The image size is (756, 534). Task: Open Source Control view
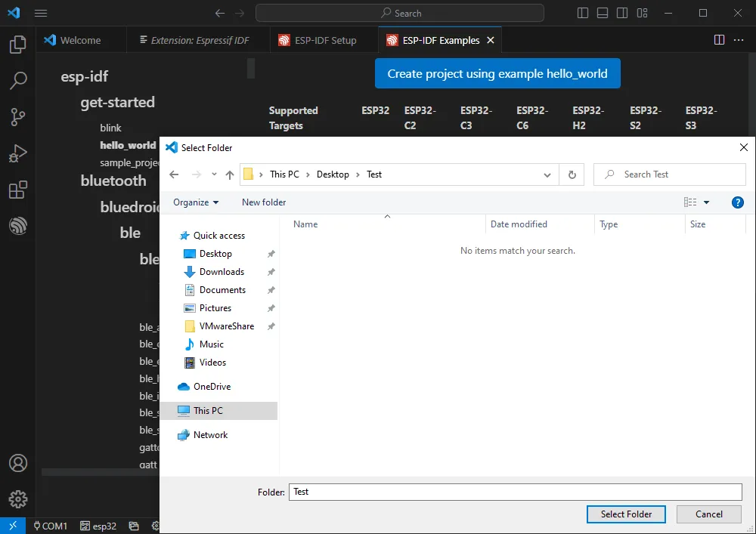(17, 117)
